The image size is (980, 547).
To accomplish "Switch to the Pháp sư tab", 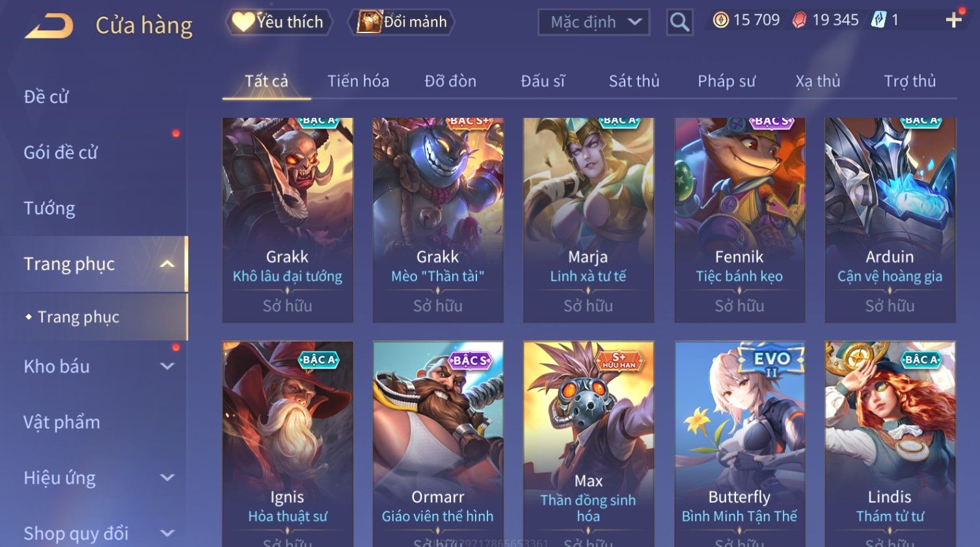I will [726, 81].
